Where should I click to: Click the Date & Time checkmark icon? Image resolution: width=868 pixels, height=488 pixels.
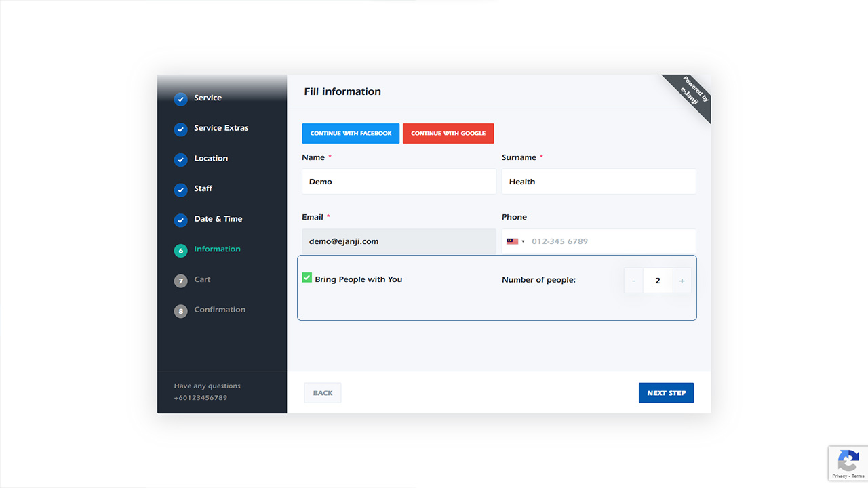pyautogui.click(x=180, y=220)
